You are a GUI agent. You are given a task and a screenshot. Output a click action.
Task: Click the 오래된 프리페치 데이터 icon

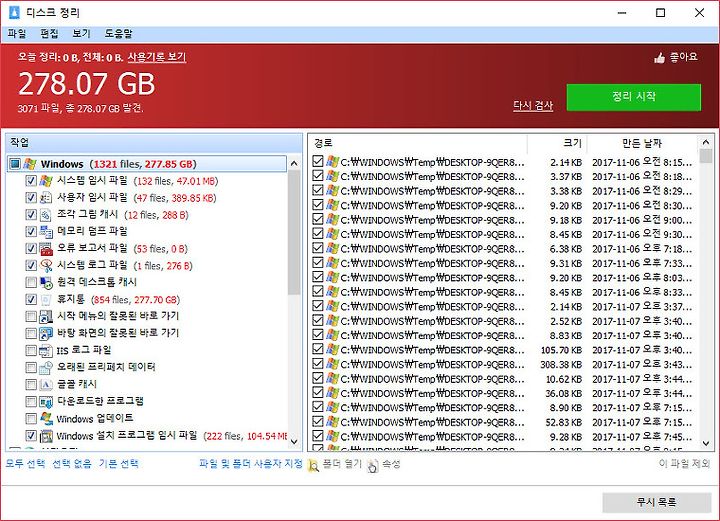pyautogui.click(x=46, y=367)
